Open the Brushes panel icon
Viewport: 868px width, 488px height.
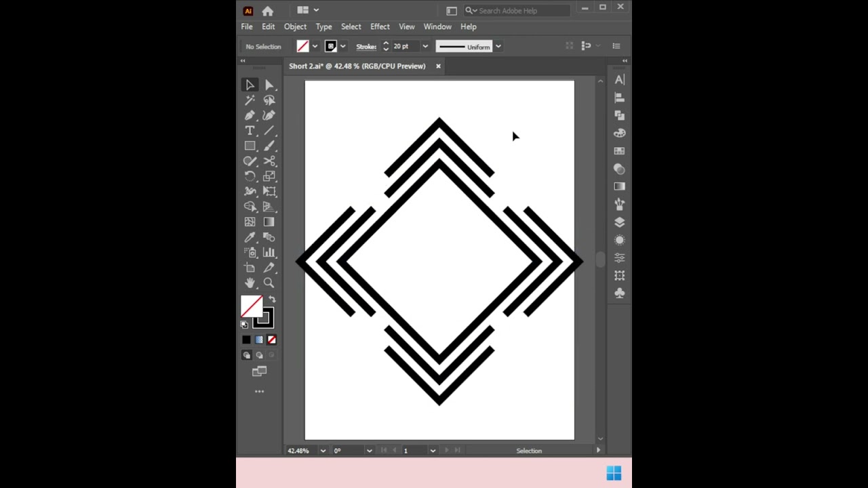[x=619, y=204]
